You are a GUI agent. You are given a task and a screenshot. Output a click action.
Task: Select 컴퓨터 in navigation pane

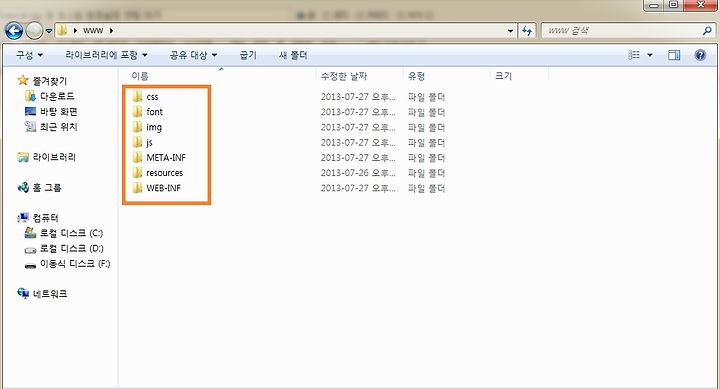click(x=45, y=218)
